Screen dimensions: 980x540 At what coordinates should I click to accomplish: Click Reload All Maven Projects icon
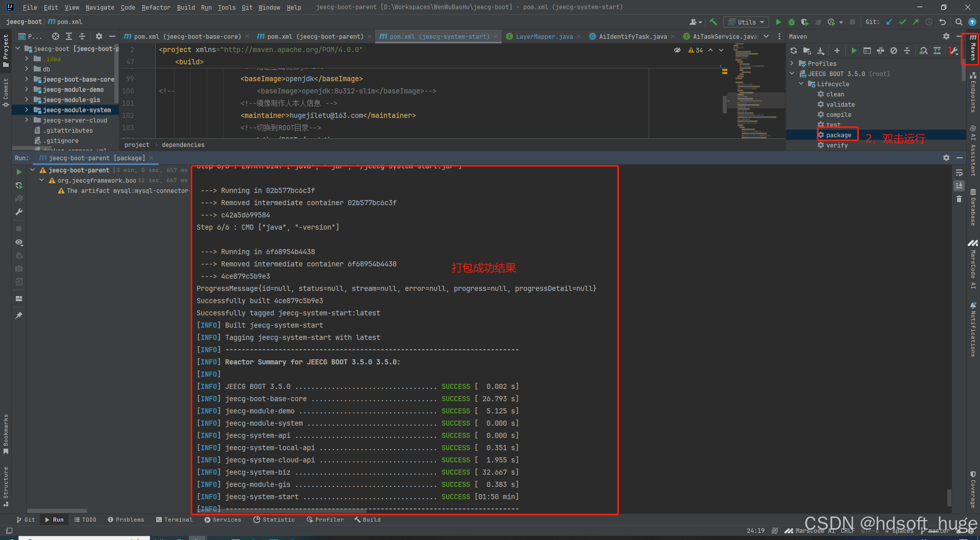pyautogui.click(x=794, y=51)
